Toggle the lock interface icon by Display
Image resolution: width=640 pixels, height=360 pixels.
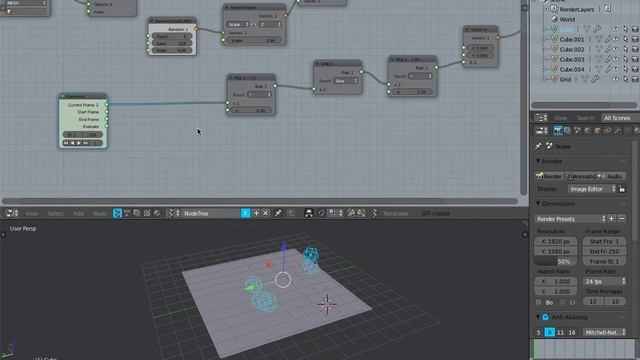(x=622, y=189)
